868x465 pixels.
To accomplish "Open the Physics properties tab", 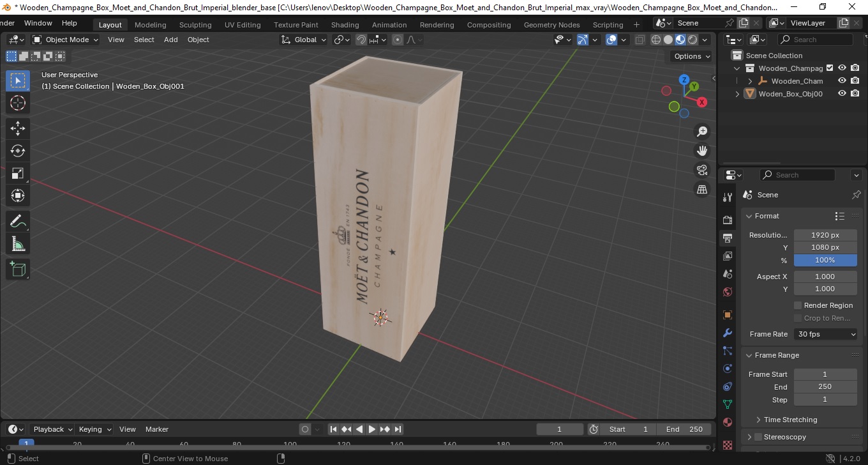I will pyautogui.click(x=727, y=369).
